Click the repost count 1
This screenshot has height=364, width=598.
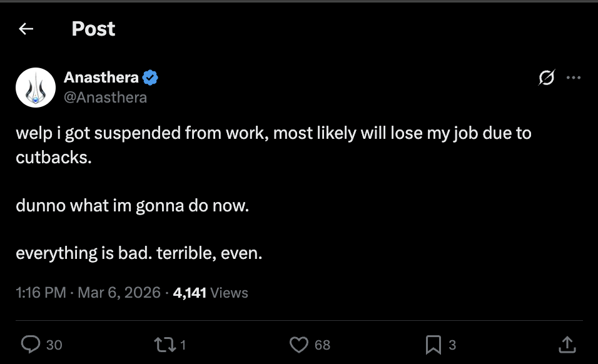(x=183, y=345)
